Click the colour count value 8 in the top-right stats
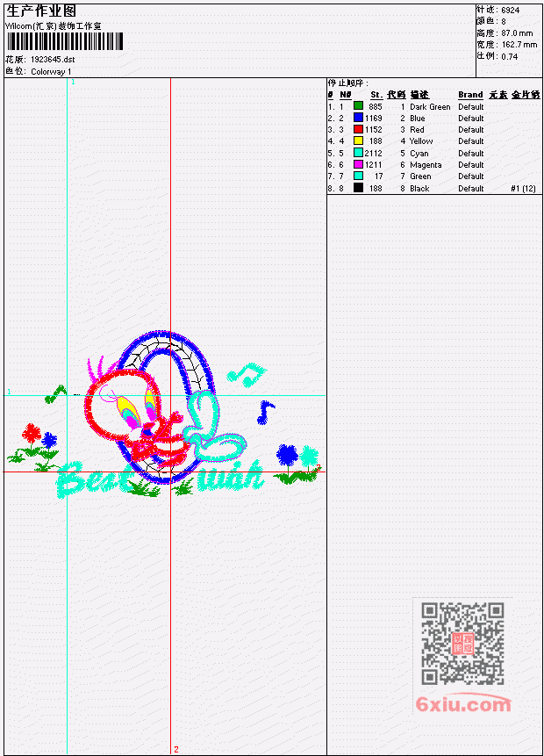 point(504,21)
